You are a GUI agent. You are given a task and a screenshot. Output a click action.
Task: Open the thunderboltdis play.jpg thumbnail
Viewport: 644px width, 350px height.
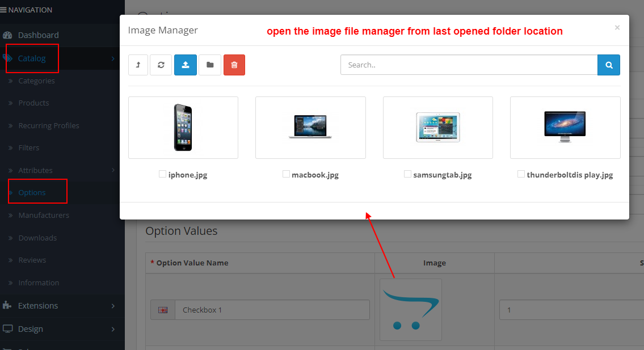pyautogui.click(x=565, y=127)
